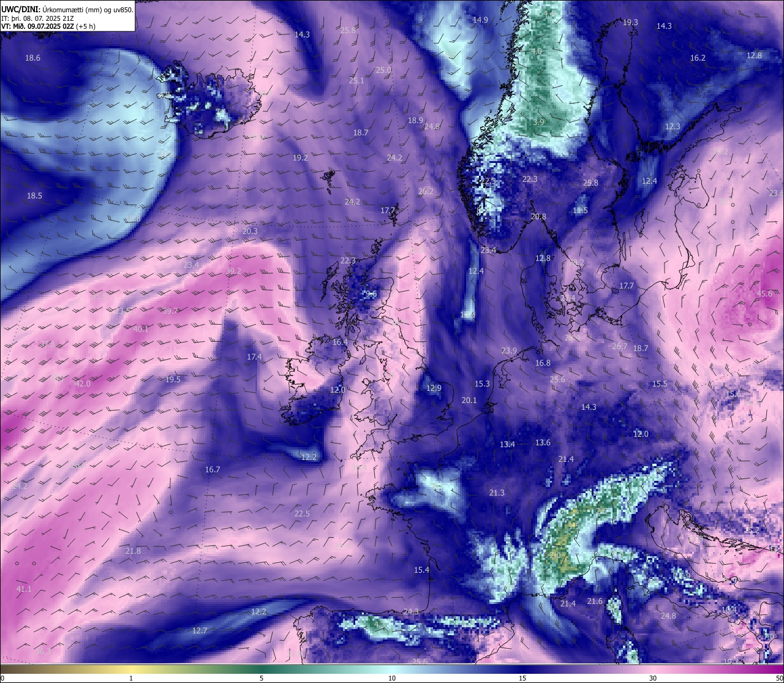The width and height of the screenshot is (784, 683).
Task: Click the 22.5 value label
Action: [x=302, y=514]
